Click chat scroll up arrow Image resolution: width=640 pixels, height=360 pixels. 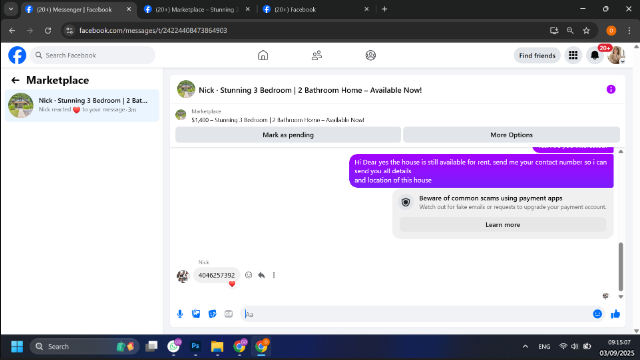(x=621, y=151)
